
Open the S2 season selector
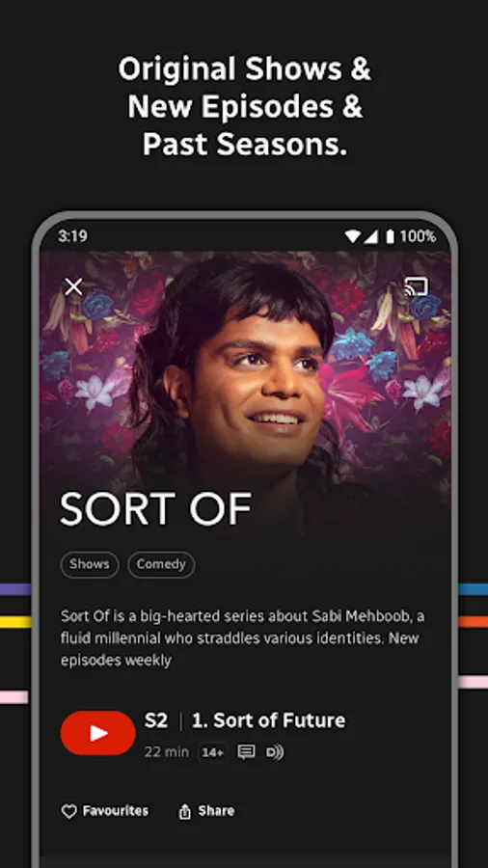156,720
